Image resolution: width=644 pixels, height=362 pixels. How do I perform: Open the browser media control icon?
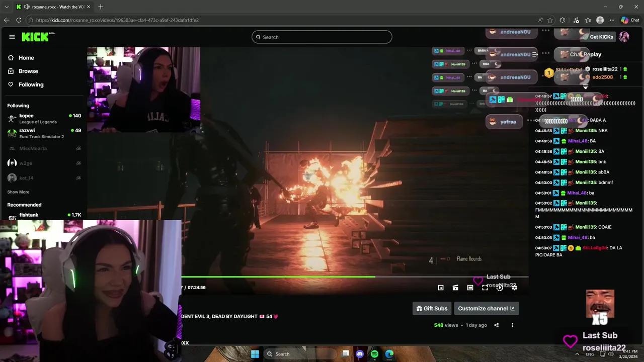[x=576, y=20]
